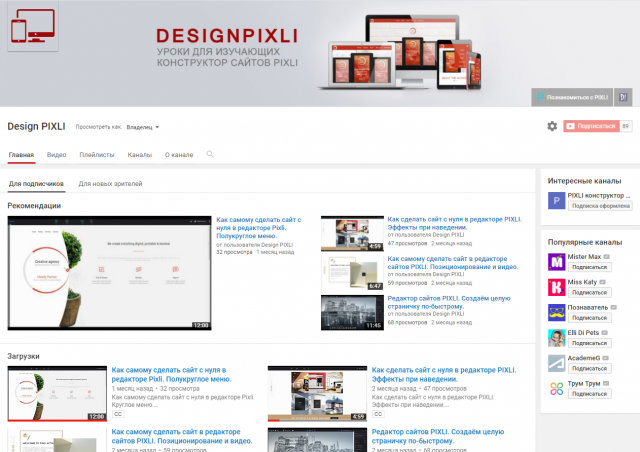Click Познакомиться с PIXLI banner button
This screenshot has height=452, width=640.
572,97
